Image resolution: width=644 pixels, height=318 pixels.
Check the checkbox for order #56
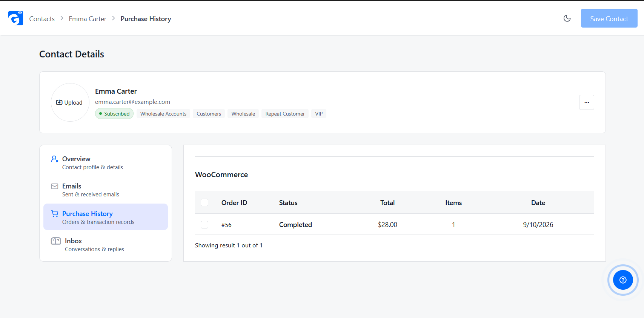204,225
